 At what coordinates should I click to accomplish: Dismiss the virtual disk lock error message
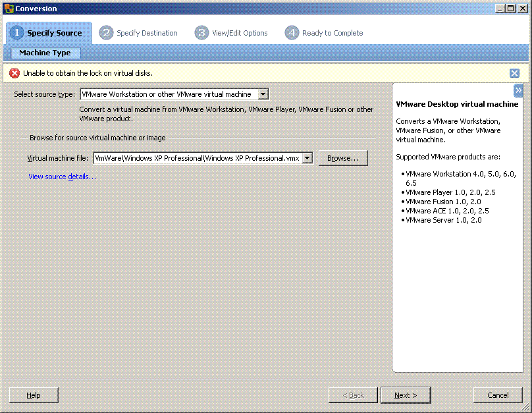[x=514, y=73]
